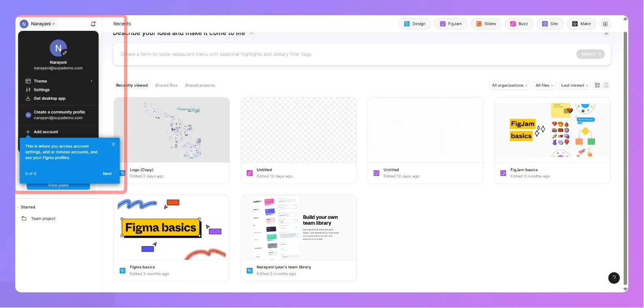The image size is (644, 308).
Task: Select Add account in the menu
Action: [45, 131]
